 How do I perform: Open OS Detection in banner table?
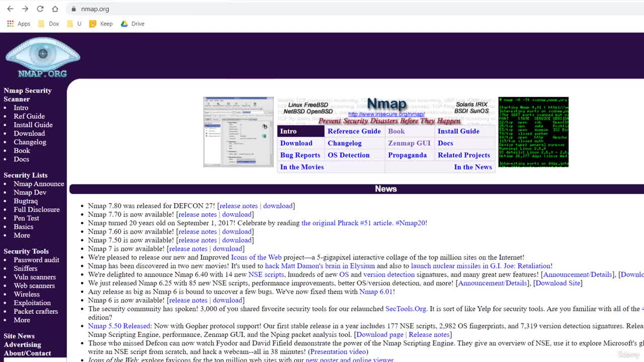coord(349,155)
